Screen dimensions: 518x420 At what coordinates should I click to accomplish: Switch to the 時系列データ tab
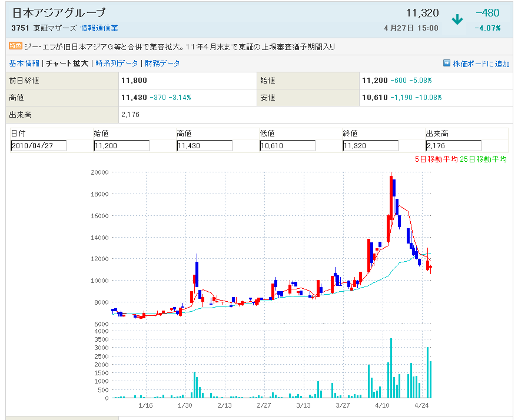(x=117, y=64)
